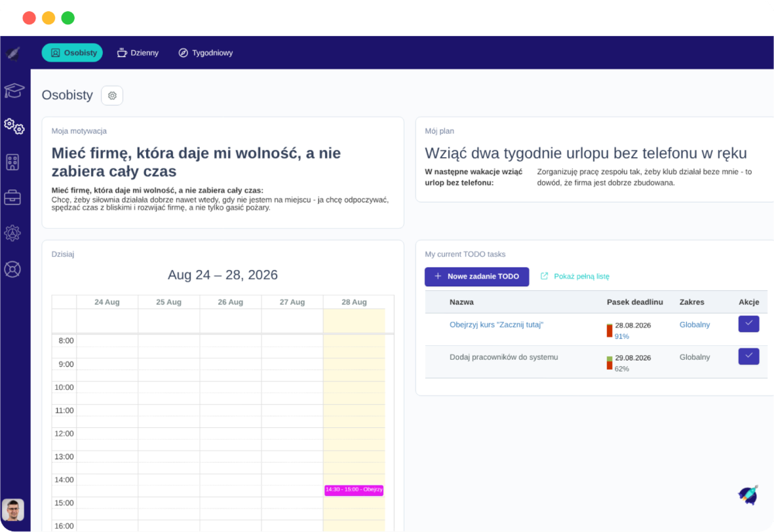
Task: Open the gear settings sidebar icon
Action: 12,233
